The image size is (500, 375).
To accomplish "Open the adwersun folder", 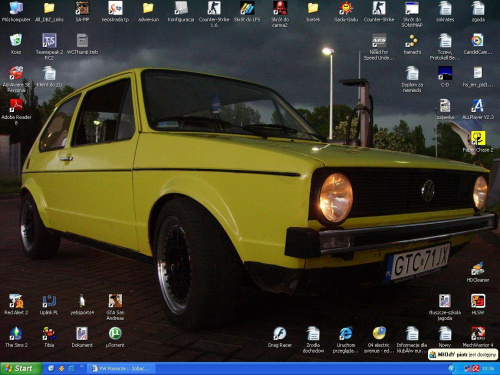I will pos(148,8).
